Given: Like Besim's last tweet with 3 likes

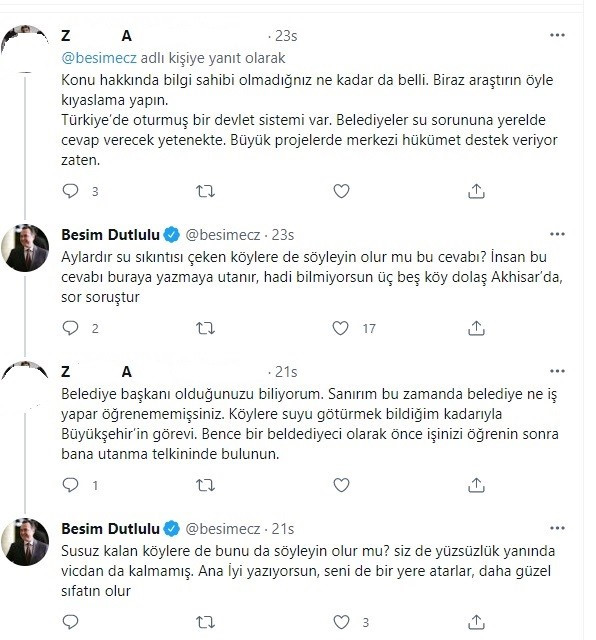Looking at the screenshot, I should pos(341,622).
